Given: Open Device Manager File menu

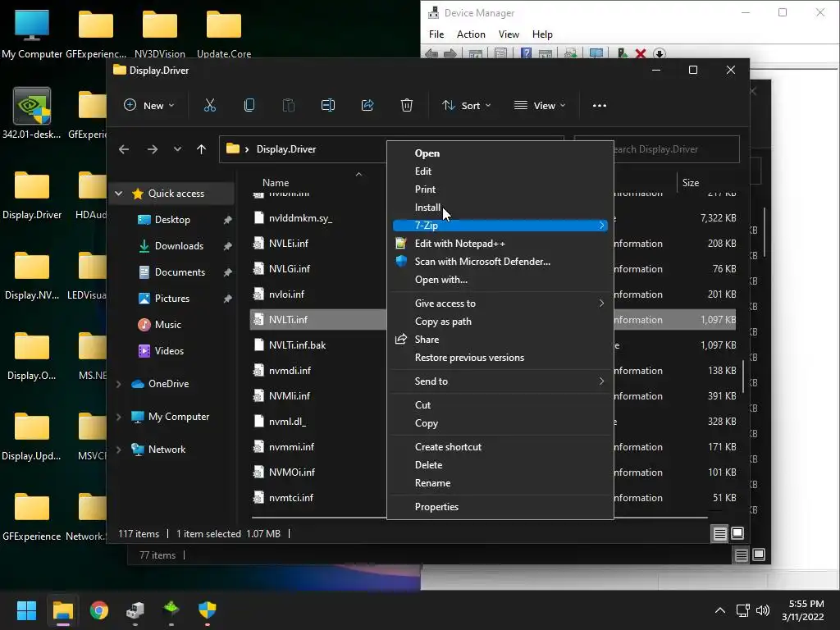Looking at the screenshot, I should pos(436,34).
